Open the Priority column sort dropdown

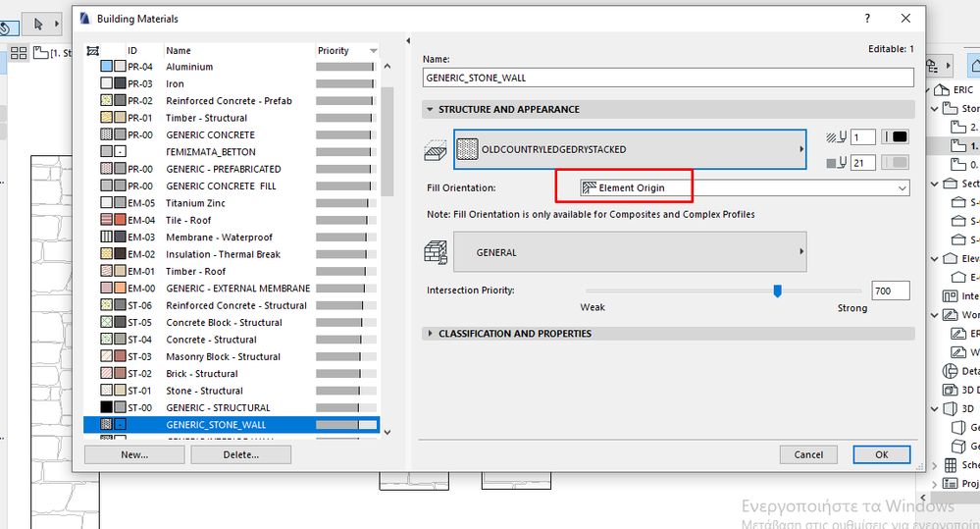[x=374, y=51]
